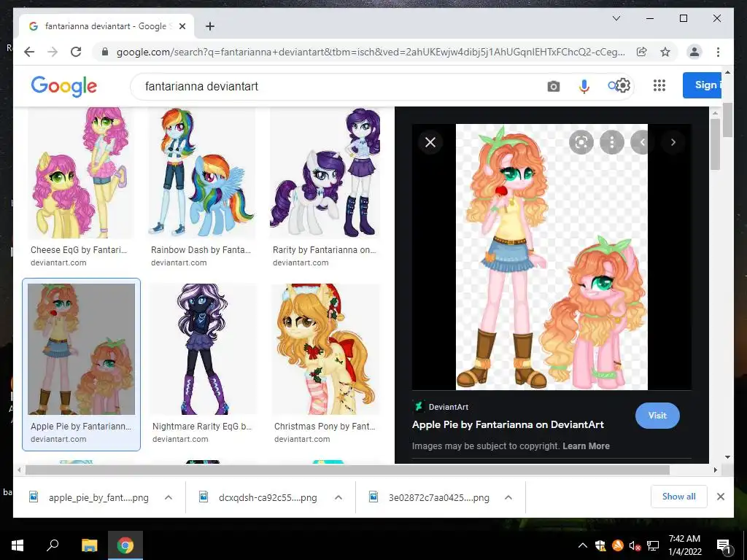The height and width of the screenshot is (560, 747).
Task: Open the Windows Start menu
Action: (x=18, y=545)
